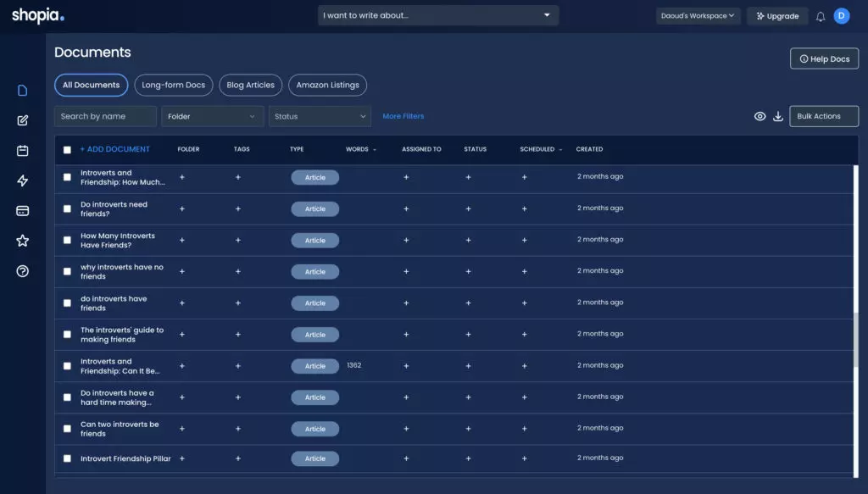
Task: Sort by the Words column
Action: click(361, 149)
